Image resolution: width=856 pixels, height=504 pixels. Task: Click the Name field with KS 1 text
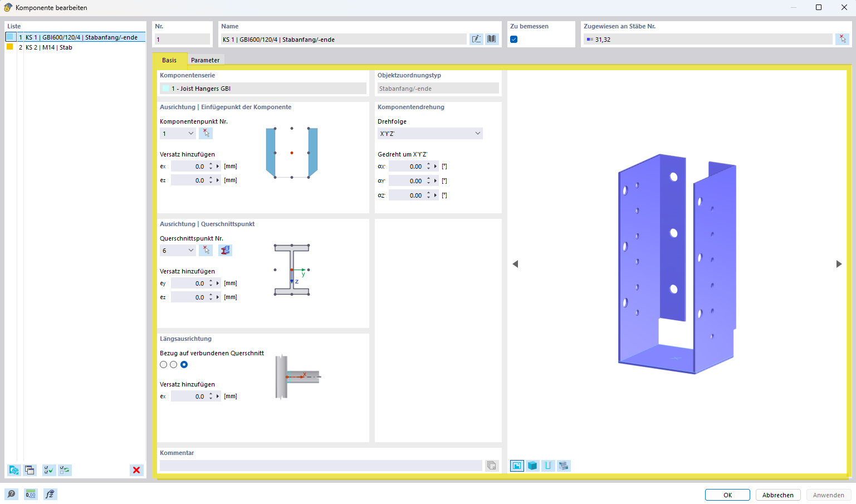344,39
